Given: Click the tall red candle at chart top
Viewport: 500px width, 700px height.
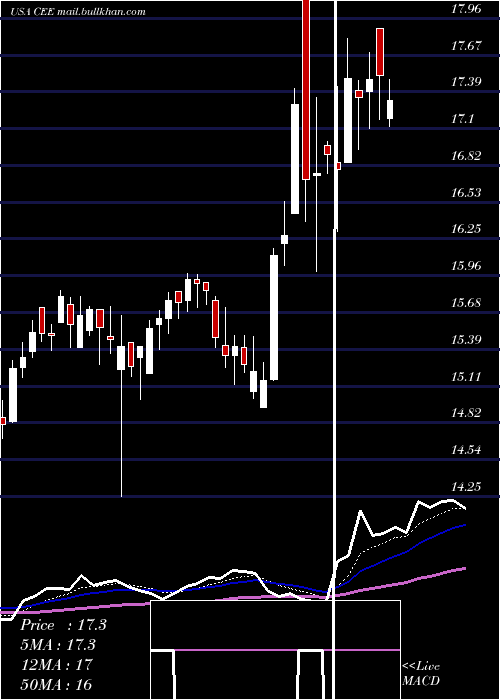Looking at the screenshot, I should 306,89.
